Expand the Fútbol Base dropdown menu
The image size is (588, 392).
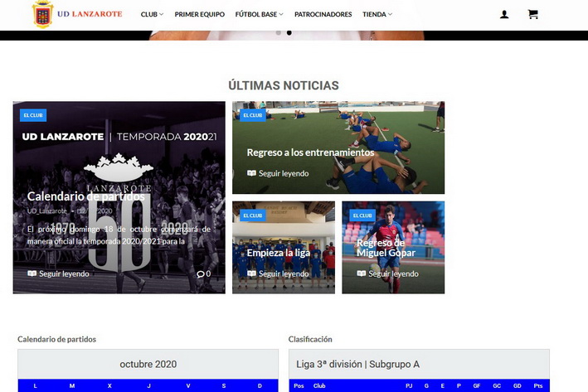[x=259, y=14]
